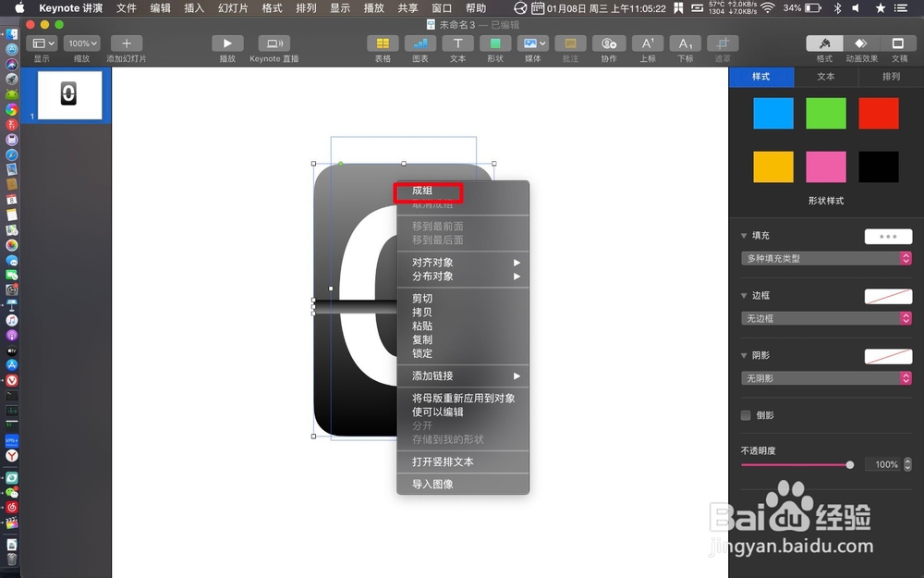
Task: Add a text box via the 文本 icon
Action: coord(458,43)
